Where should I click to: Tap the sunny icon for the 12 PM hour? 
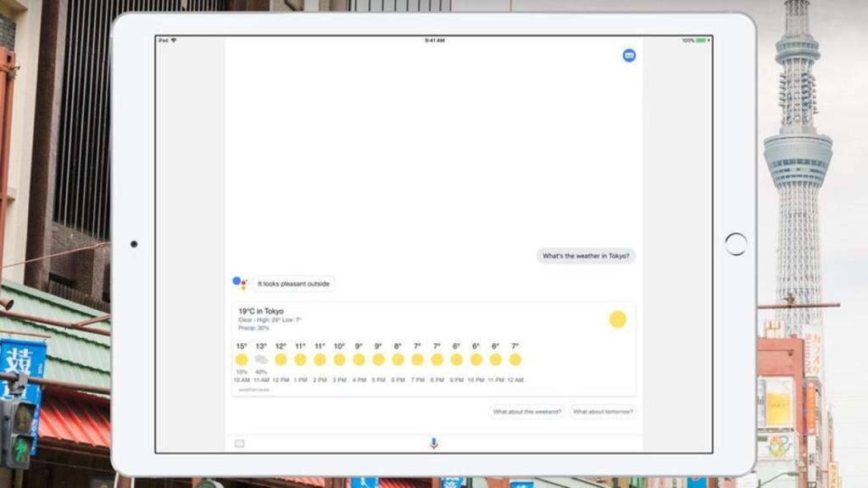(281, 359)
